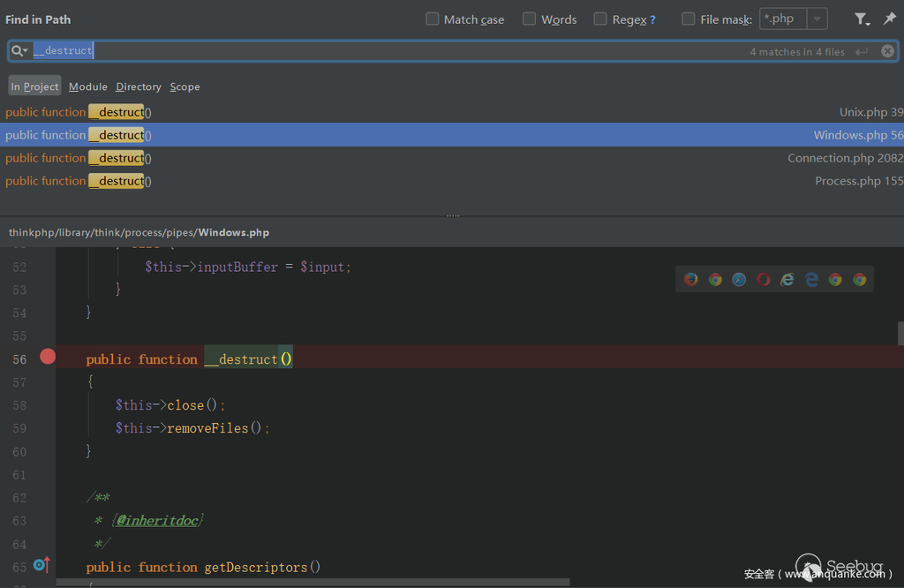Open in Microsoft Edge icon
904x588 pixels.
(x=811, y=279)
